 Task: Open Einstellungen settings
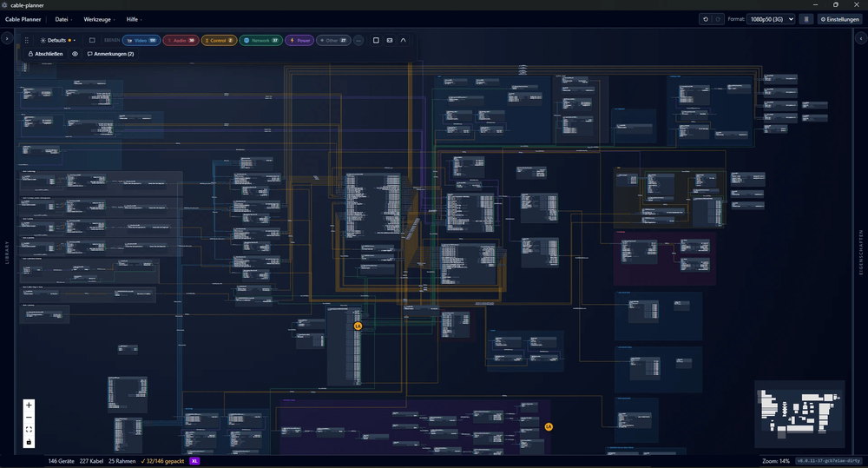coord(839,19)
